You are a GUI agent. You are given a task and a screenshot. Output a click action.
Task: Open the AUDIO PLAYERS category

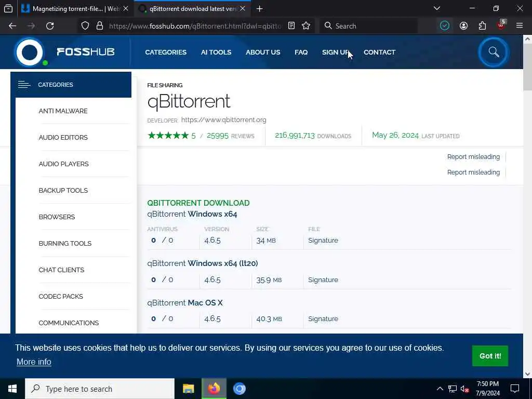(64, 164)
